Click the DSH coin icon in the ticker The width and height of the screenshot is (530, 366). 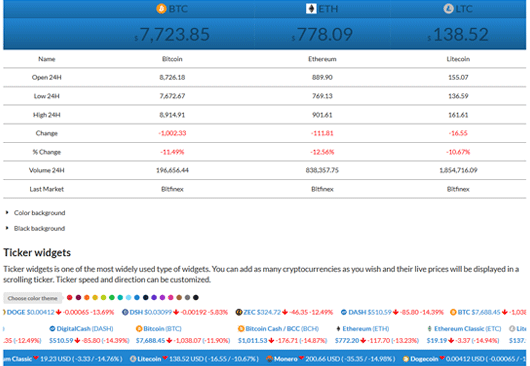pos(125,312)
